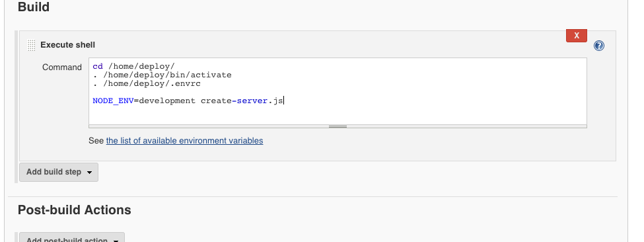Select the Execute shell step title
Screen dimensions: 644x242
click(68, 45)
